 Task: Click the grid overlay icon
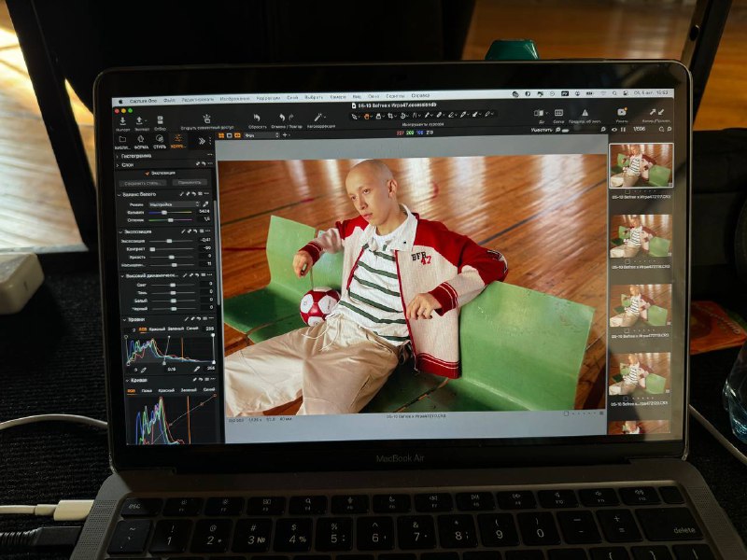558,113
